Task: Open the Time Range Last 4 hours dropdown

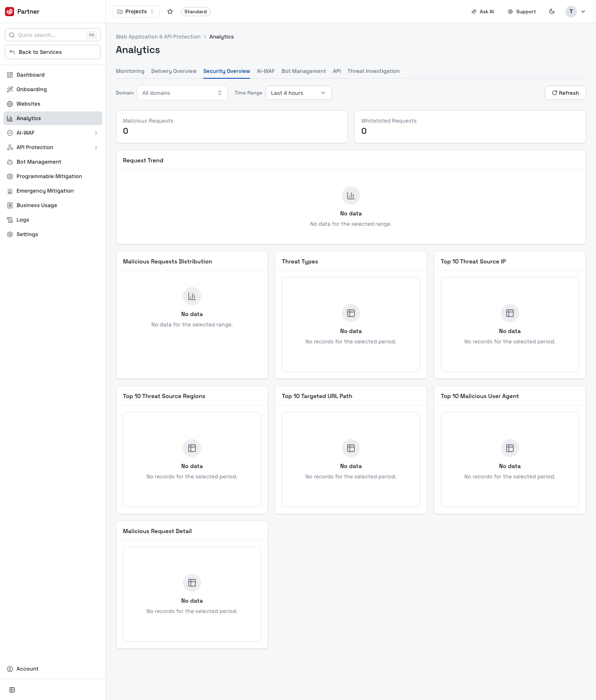Action: (299, 93)
